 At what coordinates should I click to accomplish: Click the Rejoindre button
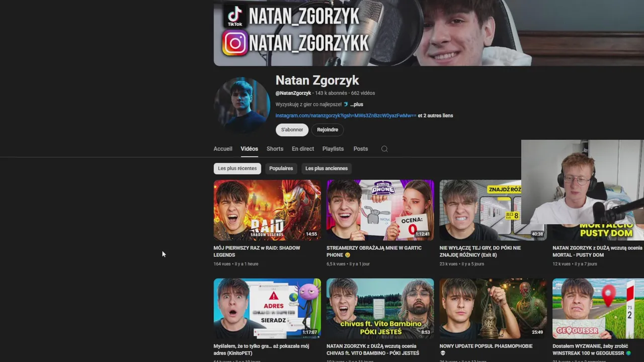(x=328, y=130)
